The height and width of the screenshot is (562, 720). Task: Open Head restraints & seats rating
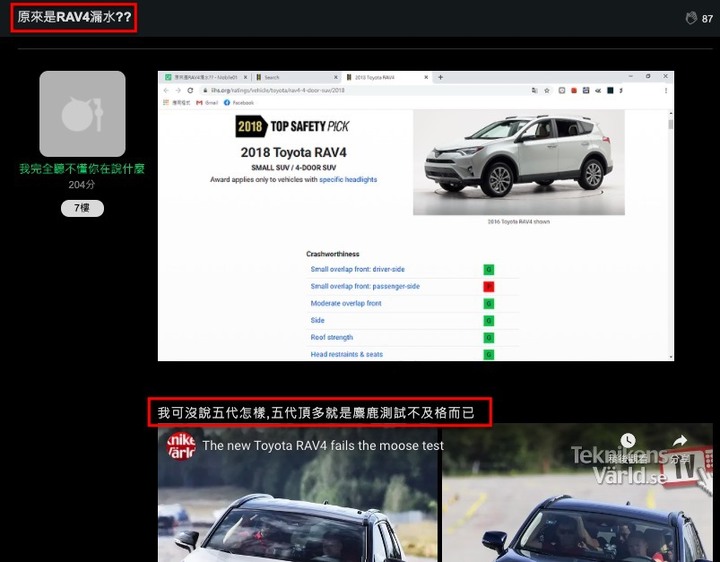[x=347, y=354]
